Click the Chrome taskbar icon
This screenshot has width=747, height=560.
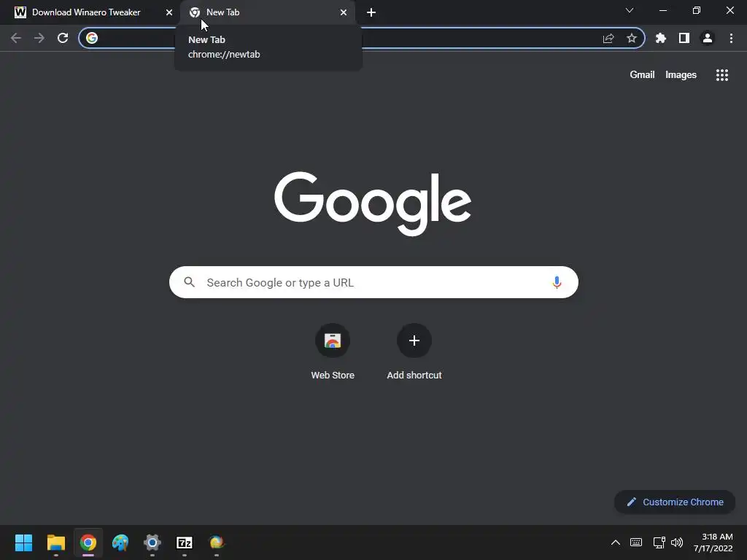[88, 542]
